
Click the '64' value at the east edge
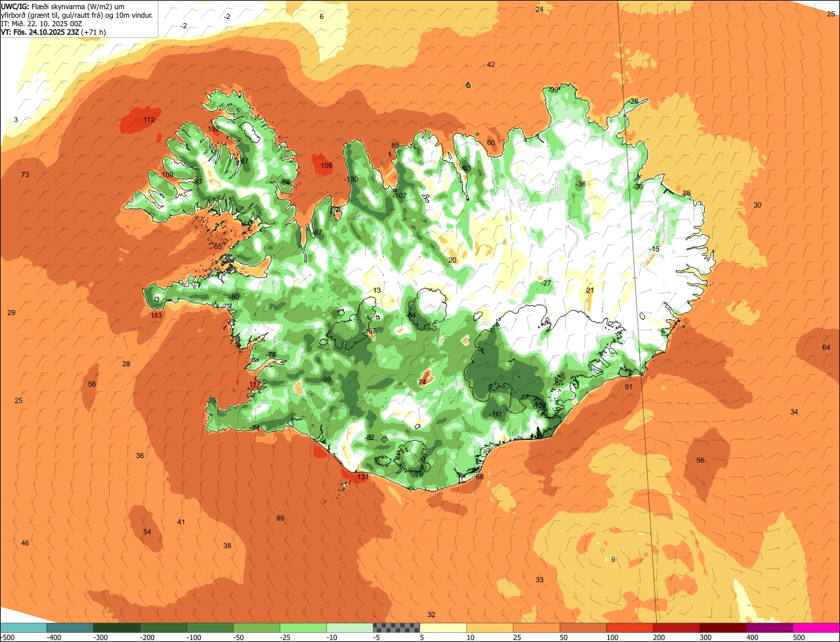click(x=826, y=347)
